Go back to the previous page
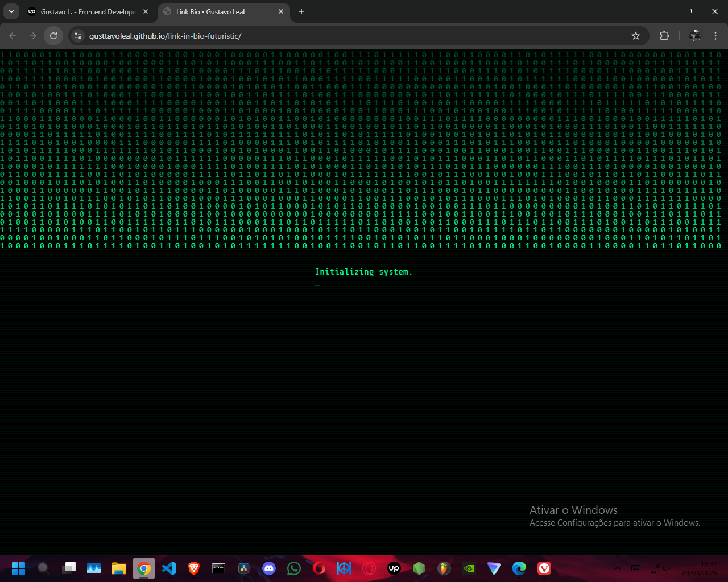Image resolution: width=728 pixels, height=582 pixels. [x=13, y=36]
